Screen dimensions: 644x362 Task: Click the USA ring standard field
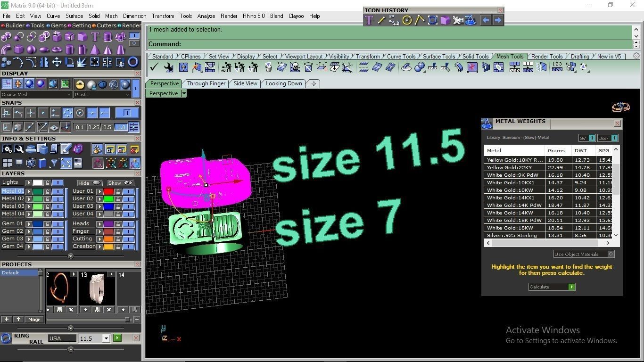(62, 338)
